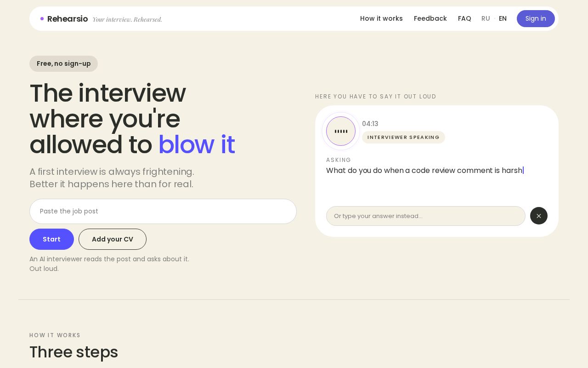588x368 pixels.
Task: Click the An AI interviewer reads the post note
Action: pyautogui.click(x=109, y=264)
